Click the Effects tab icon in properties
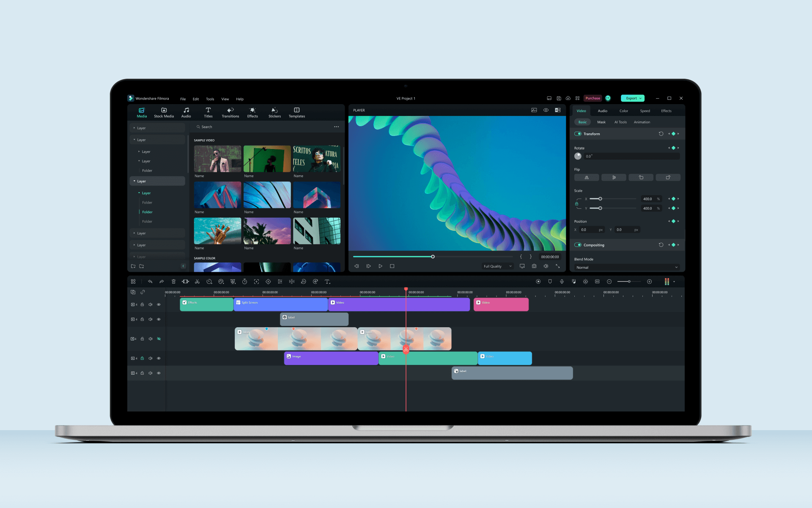This screenshot has width=812, height=508. (667, 110)
